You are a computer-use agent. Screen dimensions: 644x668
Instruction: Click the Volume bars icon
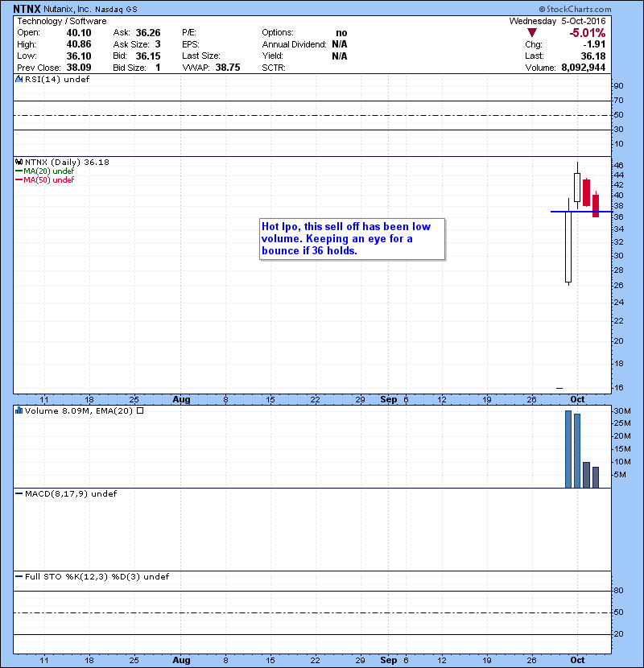pyautogui.click(x=19, y=410)
